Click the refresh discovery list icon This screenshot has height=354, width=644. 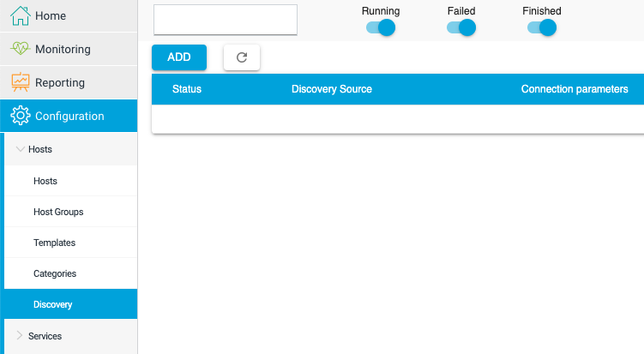pyautogui.click(x=242, y=57)
